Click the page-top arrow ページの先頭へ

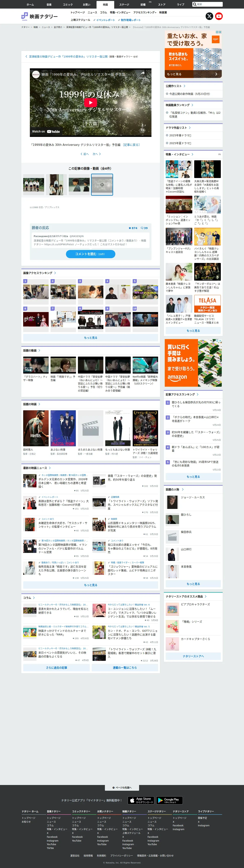[122, 787]
